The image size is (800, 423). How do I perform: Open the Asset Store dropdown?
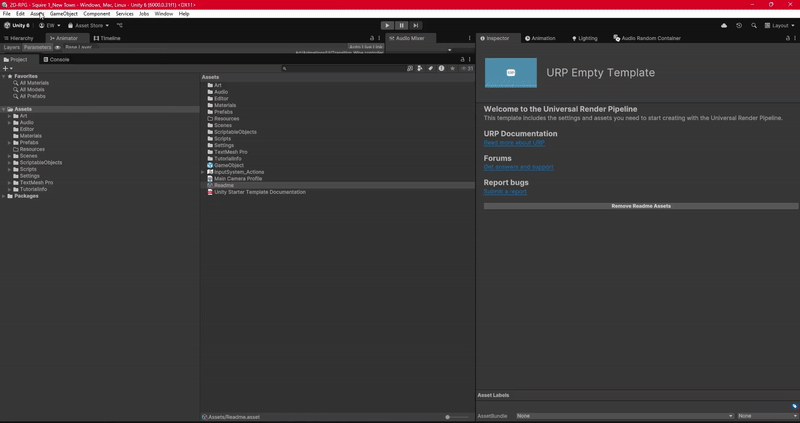tap(88, 26)
